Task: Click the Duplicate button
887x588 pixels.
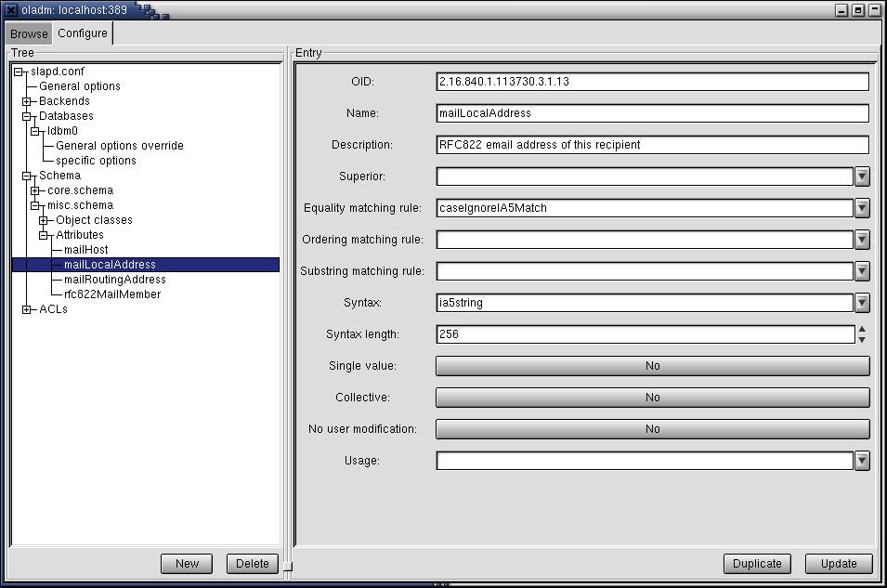Action: (757, 563)
